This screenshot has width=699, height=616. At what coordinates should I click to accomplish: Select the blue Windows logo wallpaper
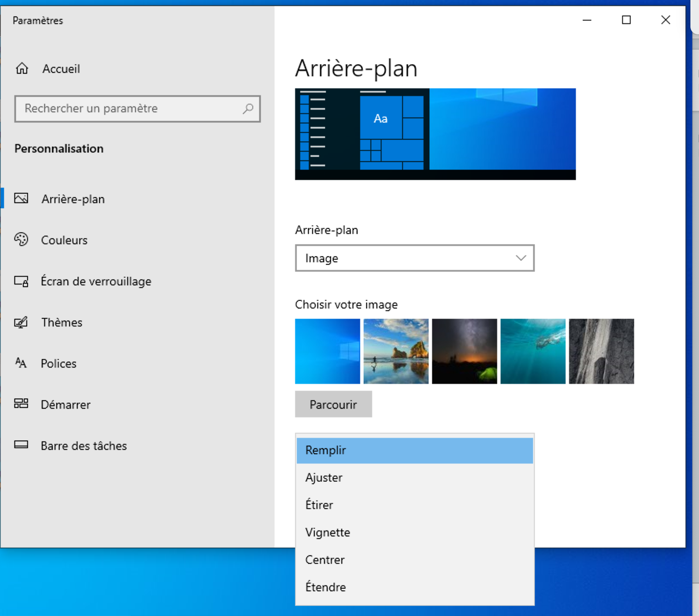328,351
